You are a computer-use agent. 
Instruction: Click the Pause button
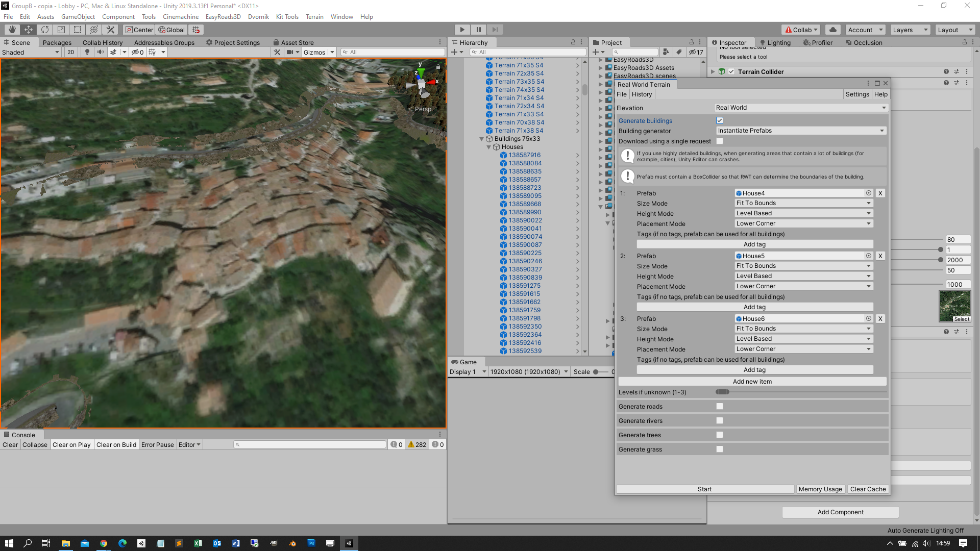tap(478, 30)
